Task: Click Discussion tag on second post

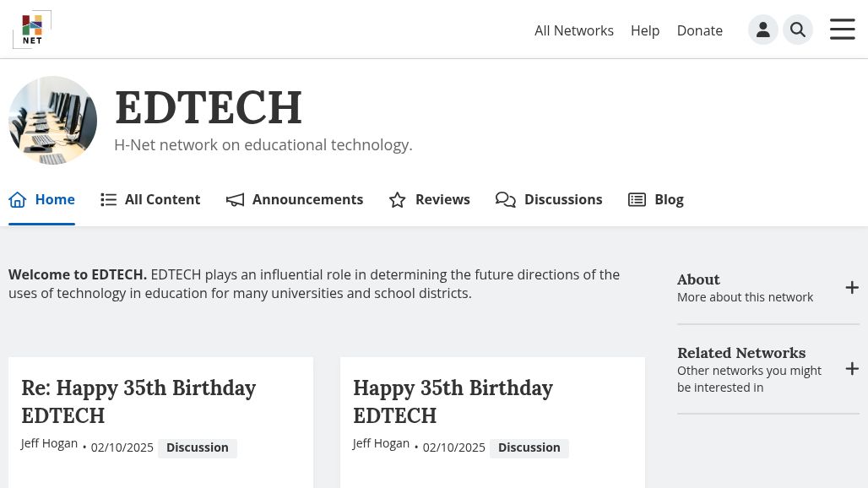Action: tap(529, 447)
